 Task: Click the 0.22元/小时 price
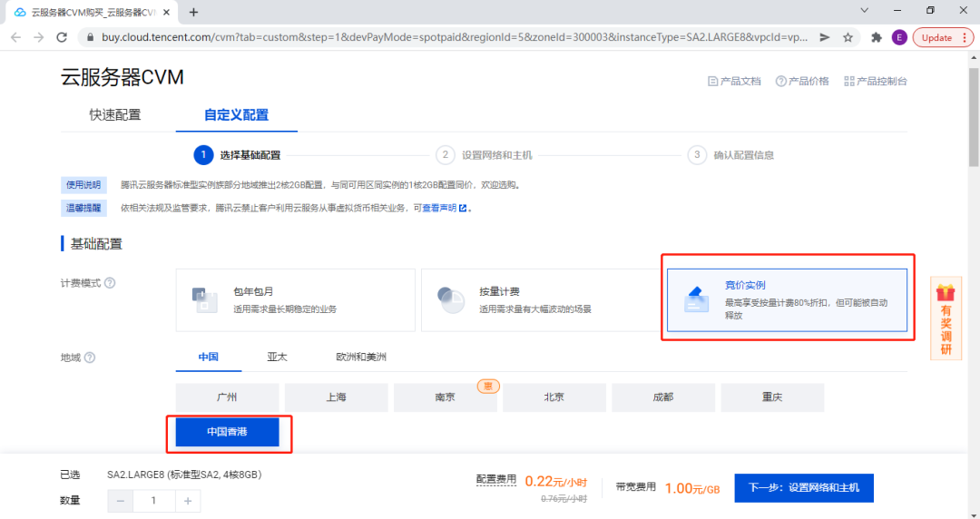point(555,482)
